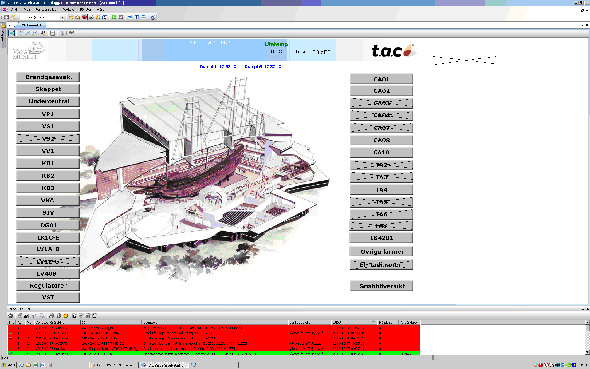Switch to the open document tab

pos(31,25)
